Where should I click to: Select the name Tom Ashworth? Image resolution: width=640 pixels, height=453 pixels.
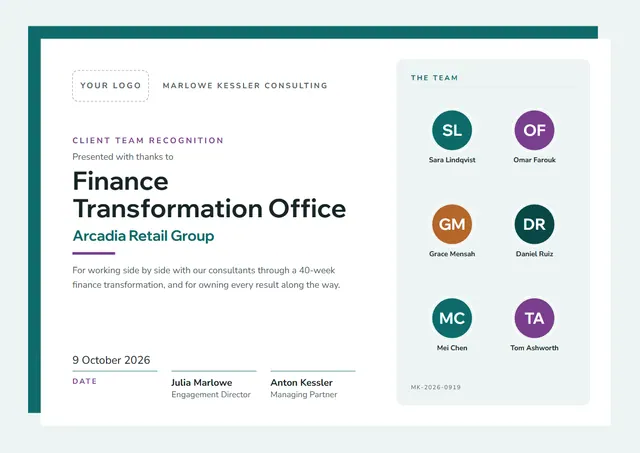(534, 348)
